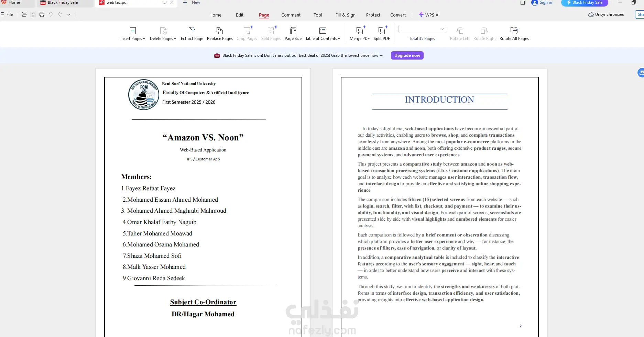The image size is (644, 337).
Task: Open the Convert ribbon tab
Action: click(398, 15)
